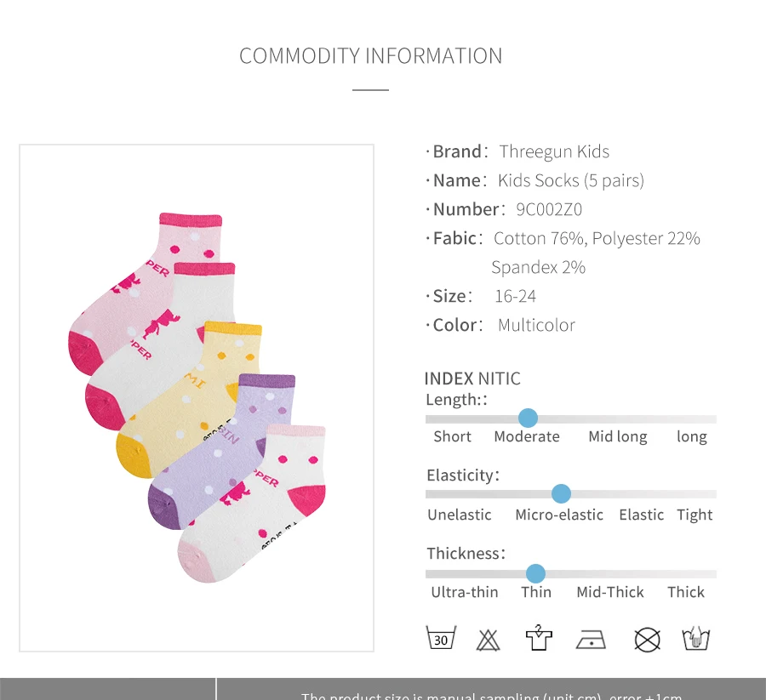The width and height of the screenshot is (766, 700).
Task: Click the hand wash basin icon
Action: pyautogui.click(x=695, y=638)
